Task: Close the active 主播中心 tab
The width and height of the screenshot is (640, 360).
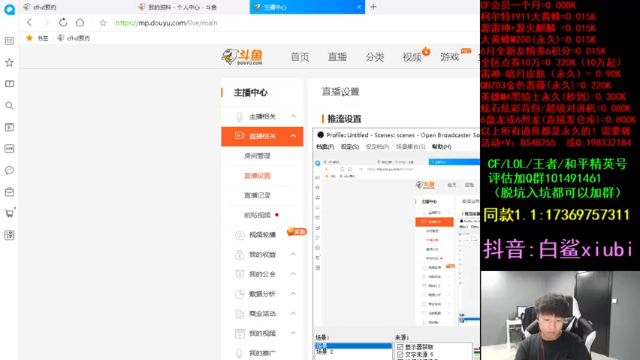Action: click(x=359, y=7)
